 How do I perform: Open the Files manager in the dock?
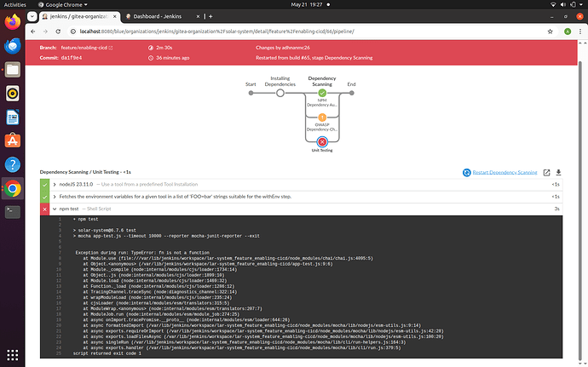[13, 70]
